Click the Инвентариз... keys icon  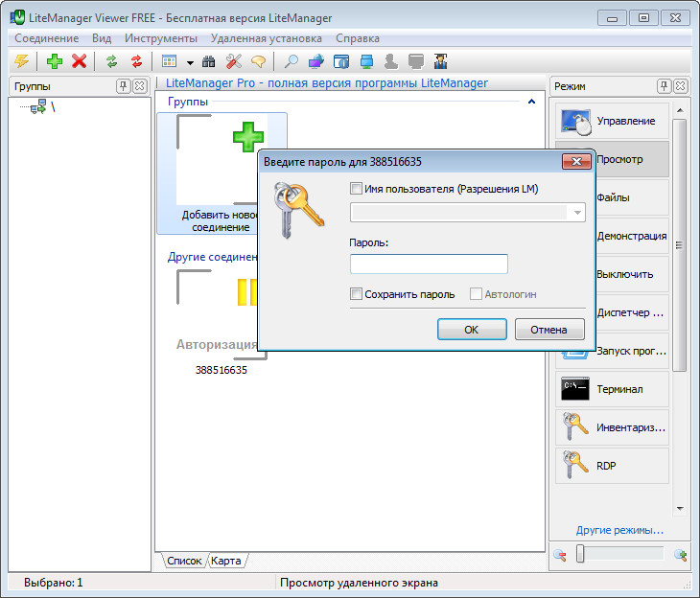pos(575,426)
